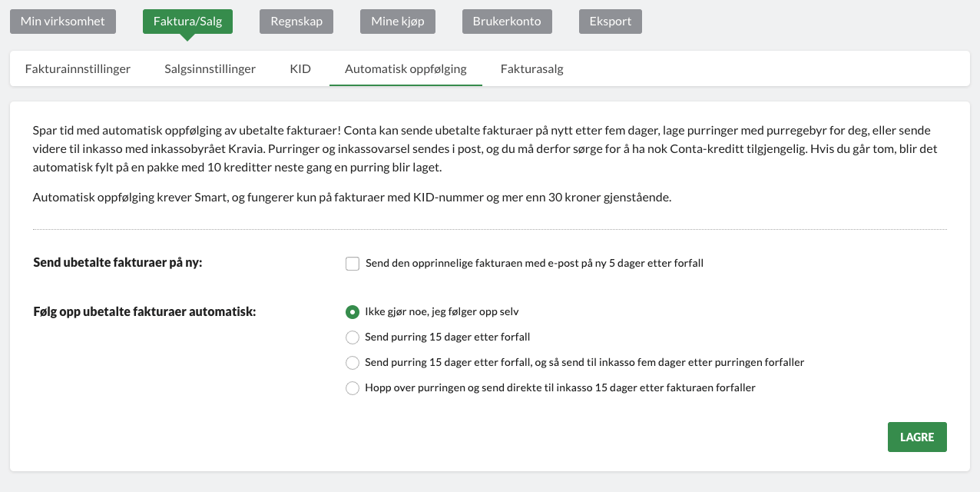Go to the Eksport section
This screenshot has width=980, height=492.
coord(611,22)
